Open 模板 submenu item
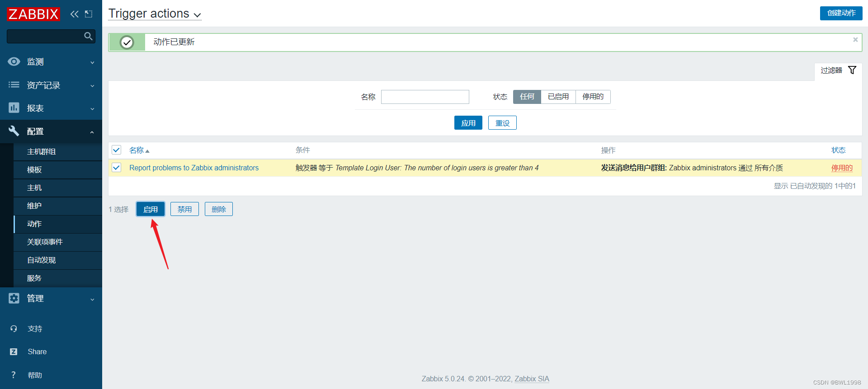This screenshot has height=389, width=868. coord(58,170)
